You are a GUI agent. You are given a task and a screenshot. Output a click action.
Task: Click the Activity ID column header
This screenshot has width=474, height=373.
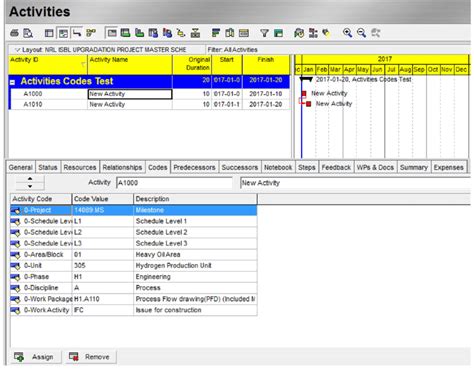48,65
